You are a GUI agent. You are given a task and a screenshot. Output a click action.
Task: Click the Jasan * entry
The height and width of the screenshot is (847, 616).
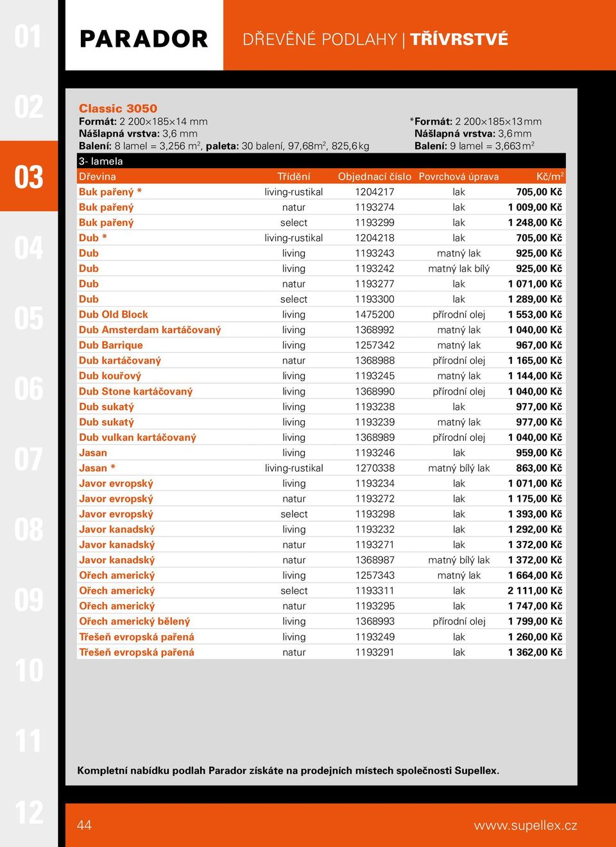click(x=98, y=468)
